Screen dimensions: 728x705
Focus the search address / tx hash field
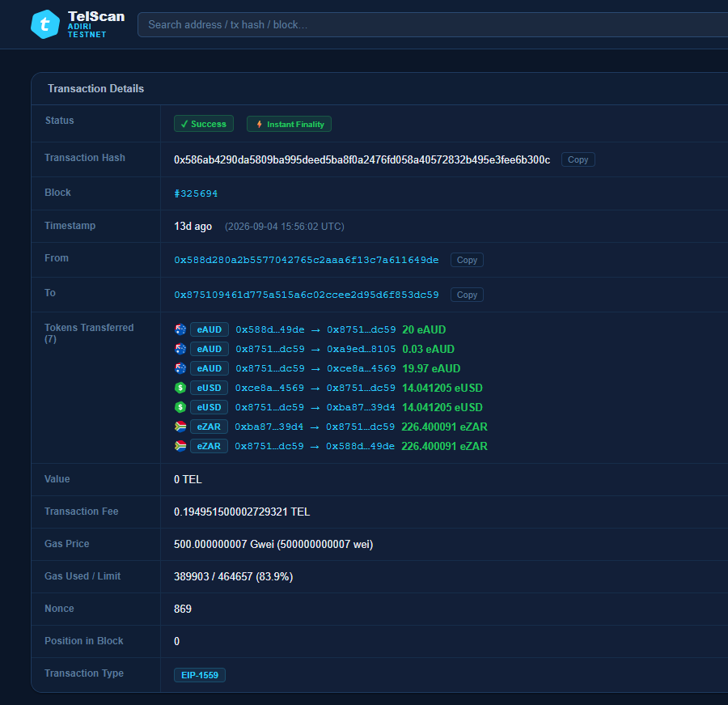click(433, 24)
